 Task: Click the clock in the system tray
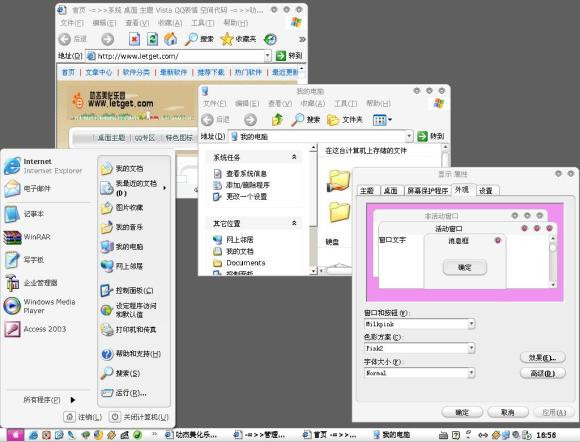click(x=546, y=435)
